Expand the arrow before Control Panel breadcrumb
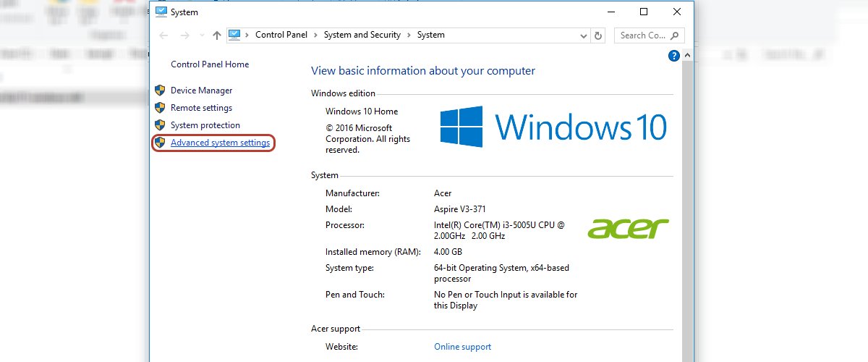 click(247, 35)
